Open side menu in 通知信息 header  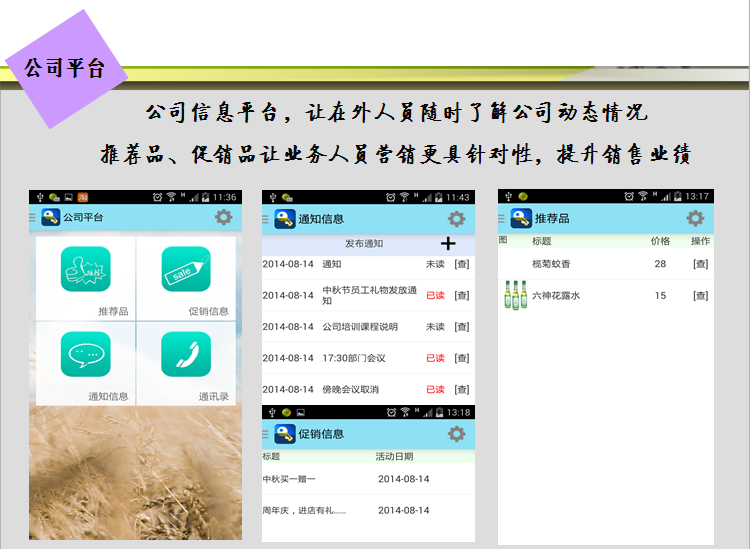[x=265, y=220]
